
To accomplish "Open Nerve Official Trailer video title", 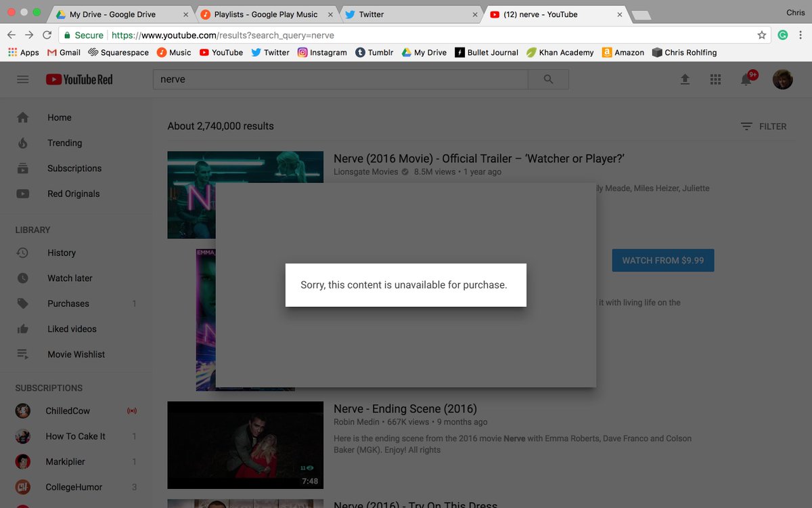I will [x=479, y=158].
